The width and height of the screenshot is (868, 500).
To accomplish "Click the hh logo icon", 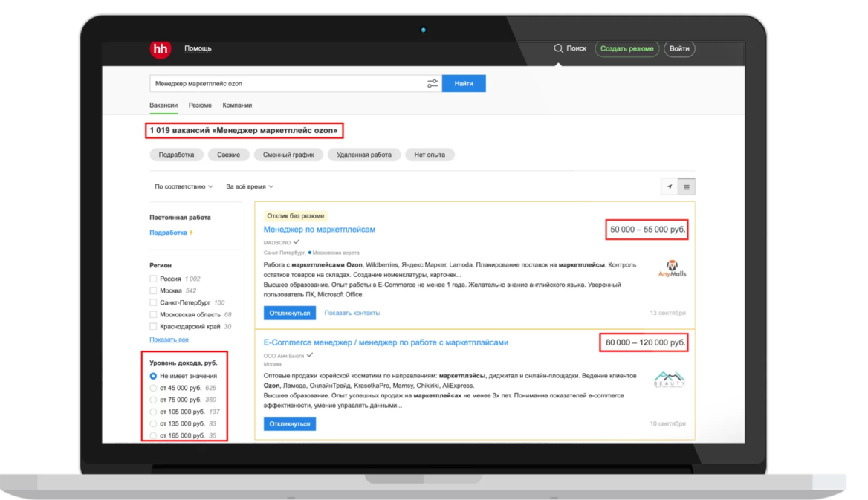I will point(161,49).
